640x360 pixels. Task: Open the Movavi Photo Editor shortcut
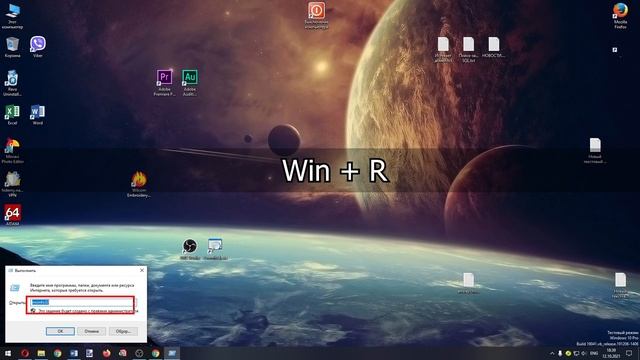(12, 151)
